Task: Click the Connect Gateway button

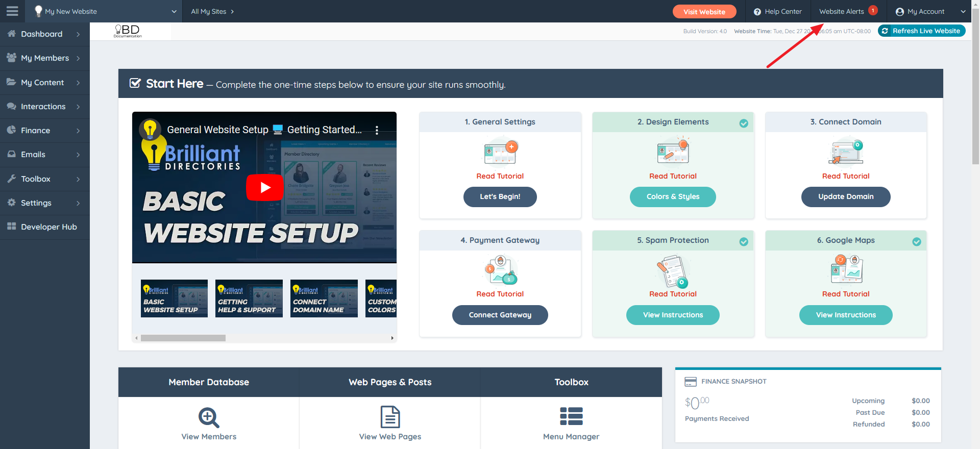Action: click(x=500, y=315)
